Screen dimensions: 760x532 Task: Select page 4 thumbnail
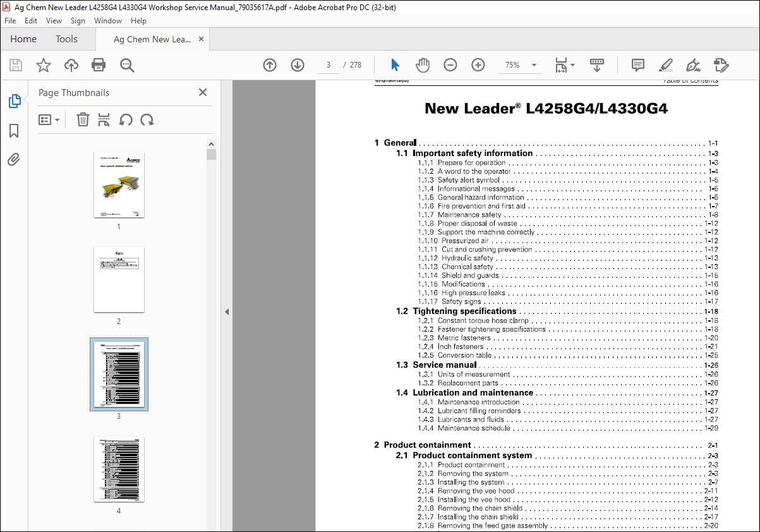point(119,469)
